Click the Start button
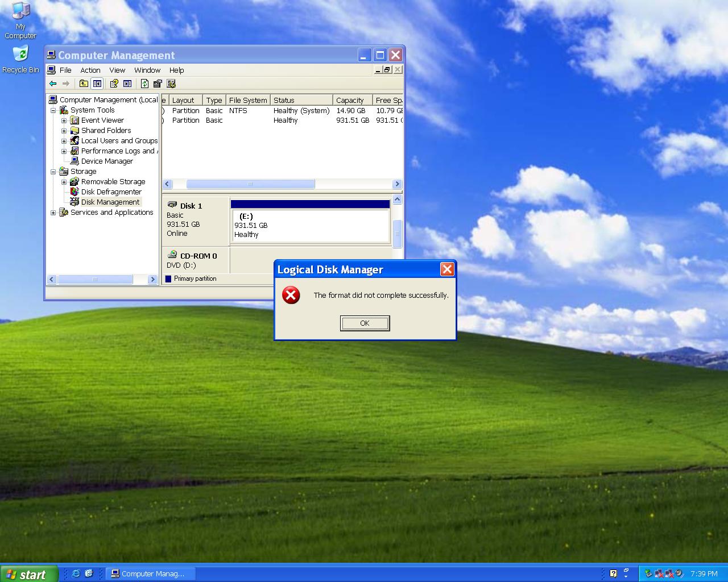The image size is (728, 582). [28, 574]
